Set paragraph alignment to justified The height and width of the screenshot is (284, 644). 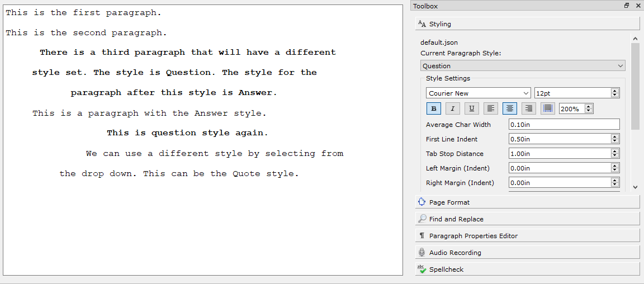[547, 108]
